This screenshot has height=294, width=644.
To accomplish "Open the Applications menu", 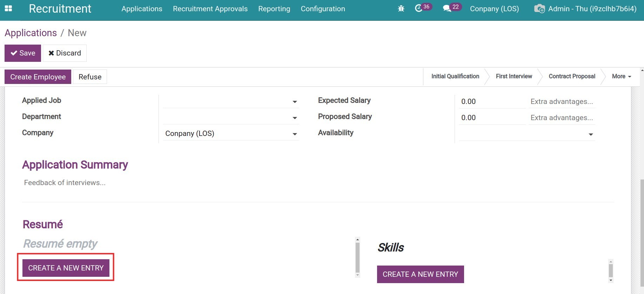I will 142,9.
